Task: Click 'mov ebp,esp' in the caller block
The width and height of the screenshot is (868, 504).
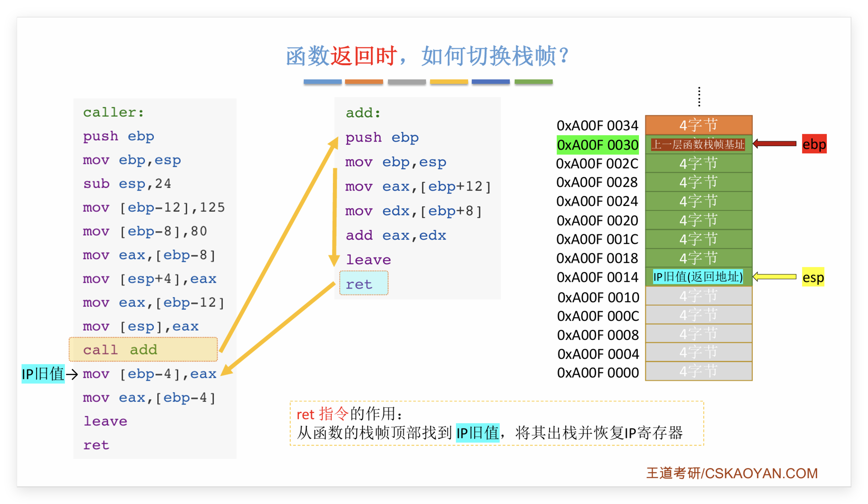Action: pos(132,160)
